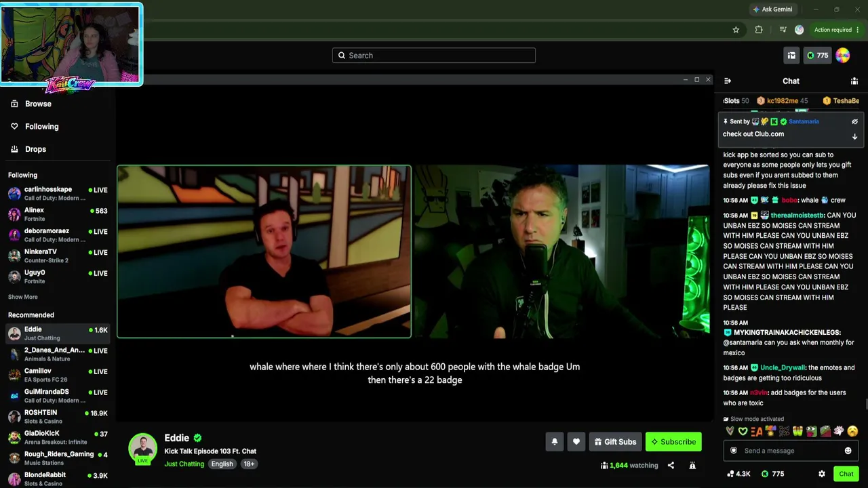Maximize the stream player window
The width and height of the screenshot is (868, 488).
click(x=696, y=80)
